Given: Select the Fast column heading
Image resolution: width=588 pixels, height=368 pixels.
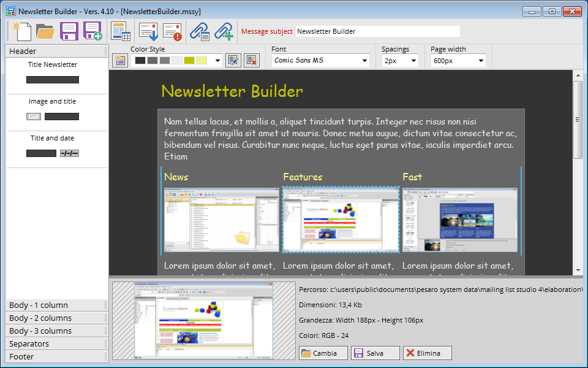Looking at the screenshot, I should point(412,177).
